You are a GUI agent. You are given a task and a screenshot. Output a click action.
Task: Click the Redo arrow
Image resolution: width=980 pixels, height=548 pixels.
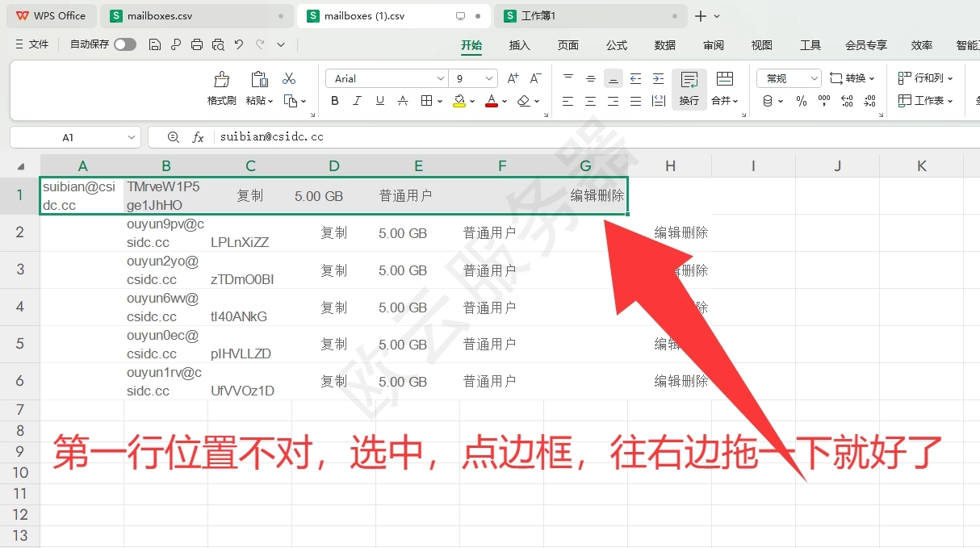pyautogui.click(x=260, y=44)
